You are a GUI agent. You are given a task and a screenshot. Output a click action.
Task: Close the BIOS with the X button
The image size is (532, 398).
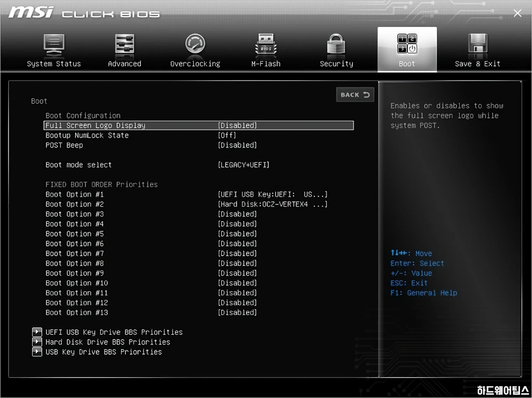[517, 13]
